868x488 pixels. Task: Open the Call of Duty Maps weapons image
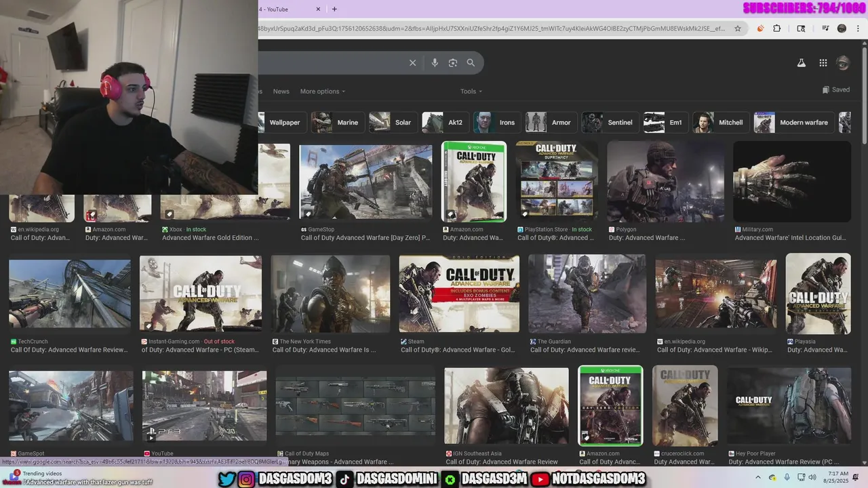click(x=355, y=407)
